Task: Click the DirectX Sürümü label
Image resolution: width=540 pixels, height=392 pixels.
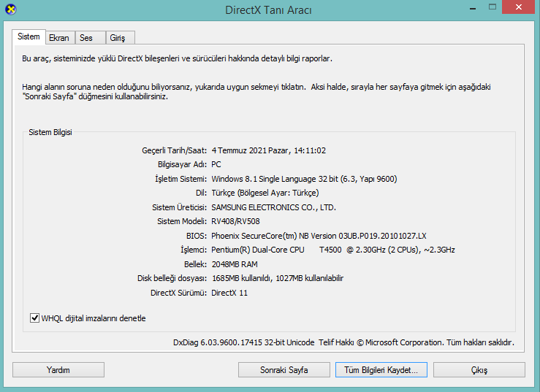Action: tap(179, 293)
